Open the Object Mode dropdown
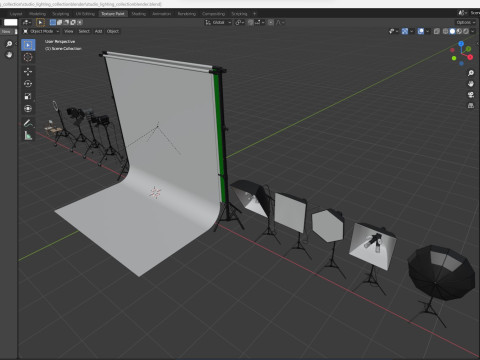Viewport: 480px width, 360px height. tap(41, 31)
